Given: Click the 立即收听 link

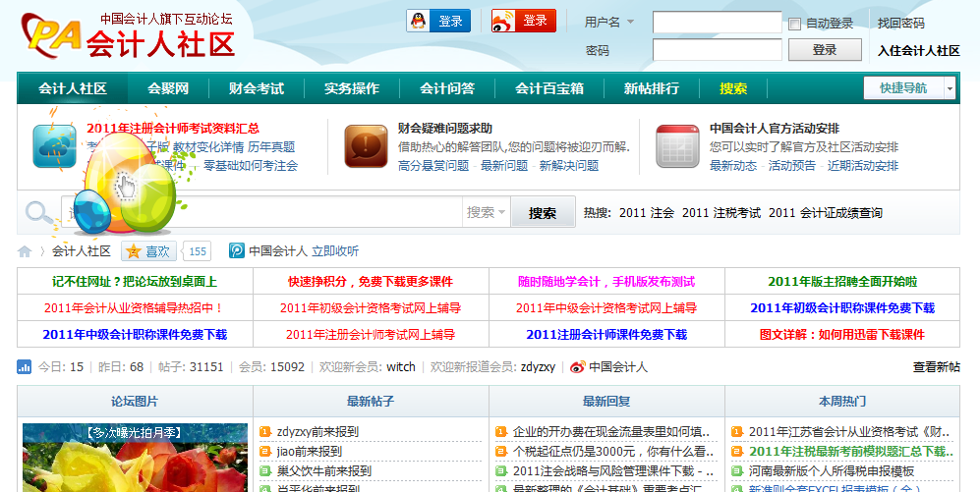Looking at the screenshot, I should coord(335,251).
